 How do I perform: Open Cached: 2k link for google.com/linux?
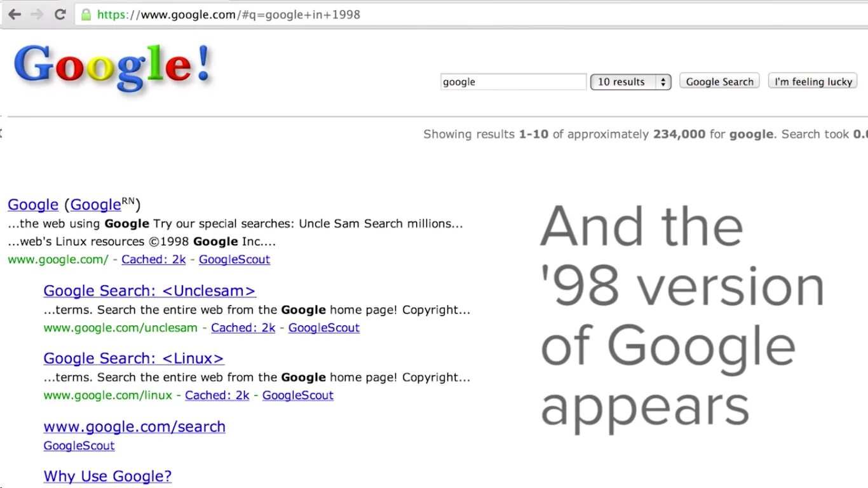coord(217,395)
